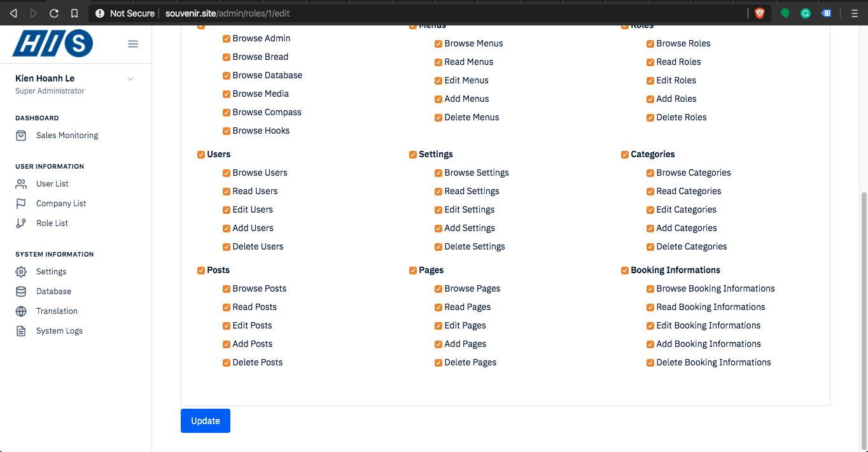Click the Not Secure warning icon

click(x=100, y=13)
